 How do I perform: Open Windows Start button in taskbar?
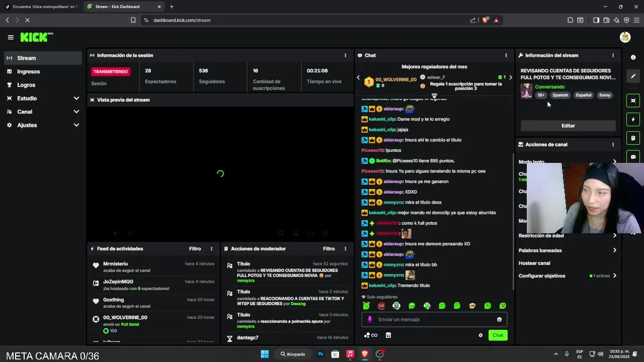(265, 354)
